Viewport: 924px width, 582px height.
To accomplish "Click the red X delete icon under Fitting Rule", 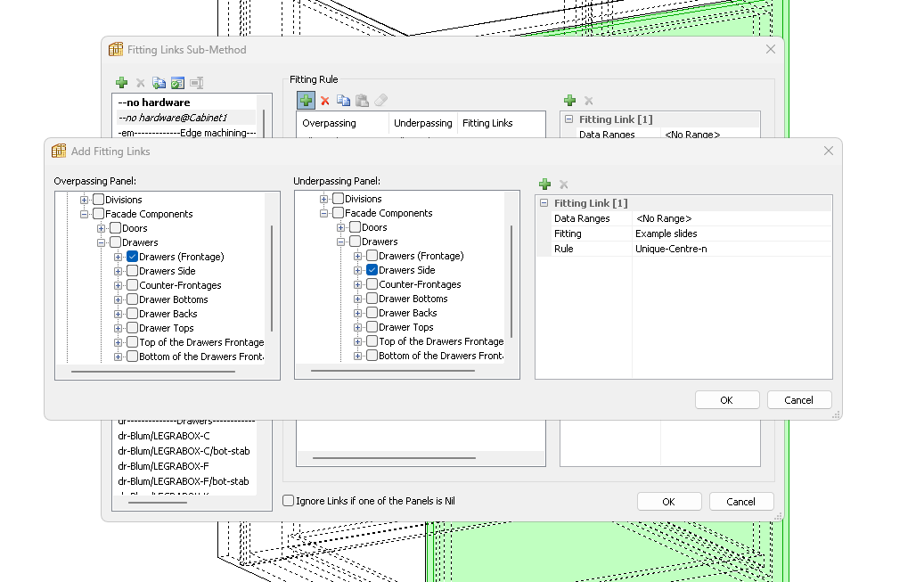I will click(325, 101).
